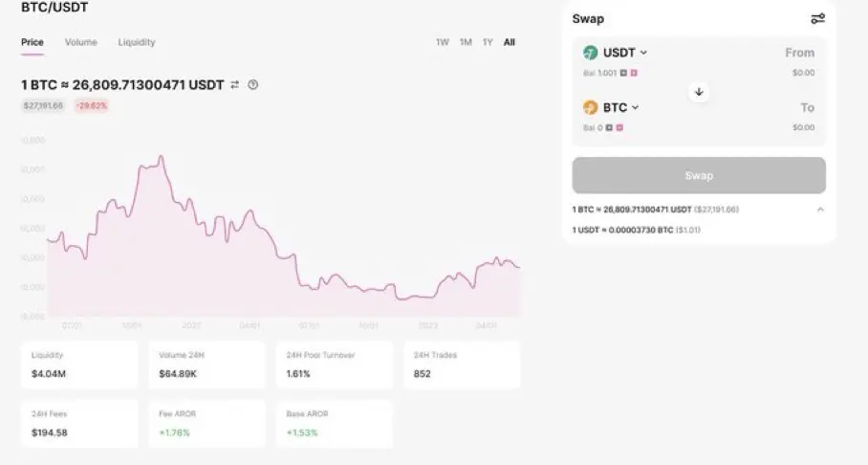
Task: Switch to the Volume tab
Action: pyautogui.click(x=81, y=42)
